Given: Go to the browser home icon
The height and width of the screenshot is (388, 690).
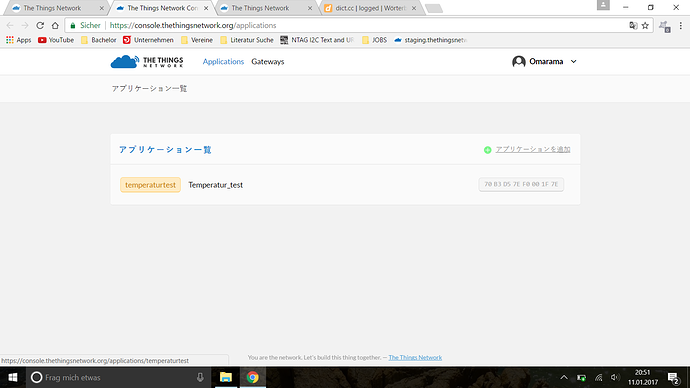Looking at the screenshot, I should [x=55, y=26].
